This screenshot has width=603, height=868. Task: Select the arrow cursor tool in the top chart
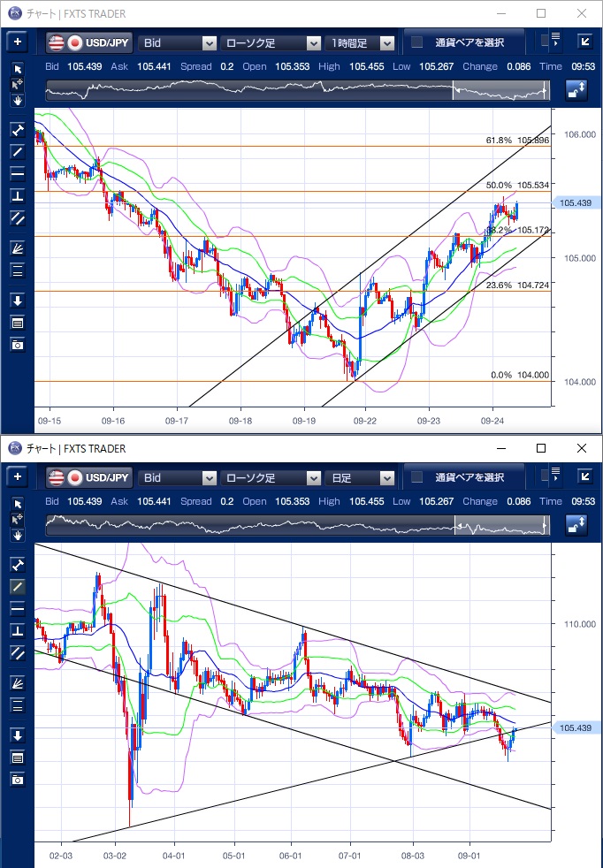18,69
